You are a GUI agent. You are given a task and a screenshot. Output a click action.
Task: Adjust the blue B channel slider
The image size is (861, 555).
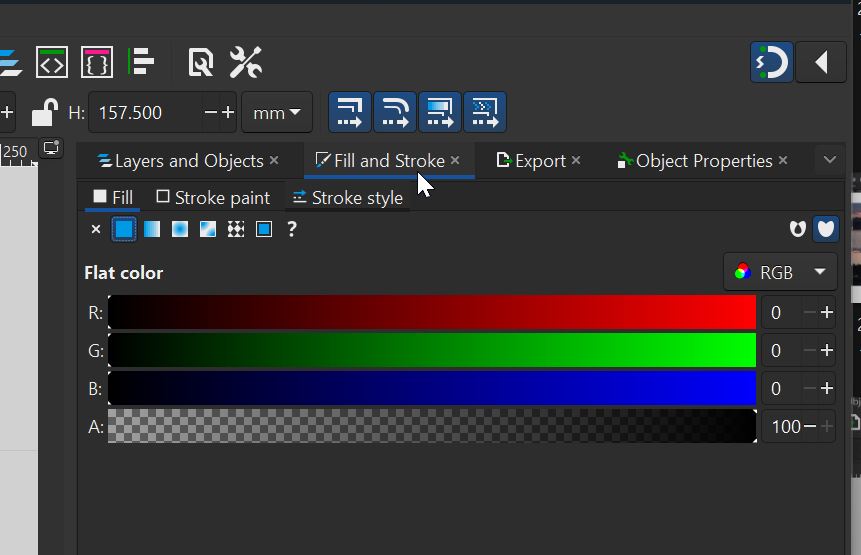pyautogui.click(x=432, y=388)
